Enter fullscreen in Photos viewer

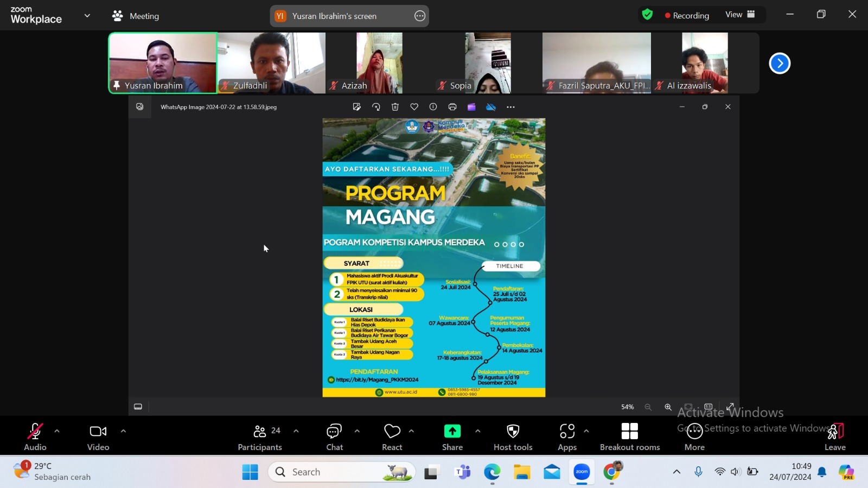pos(730,407)
